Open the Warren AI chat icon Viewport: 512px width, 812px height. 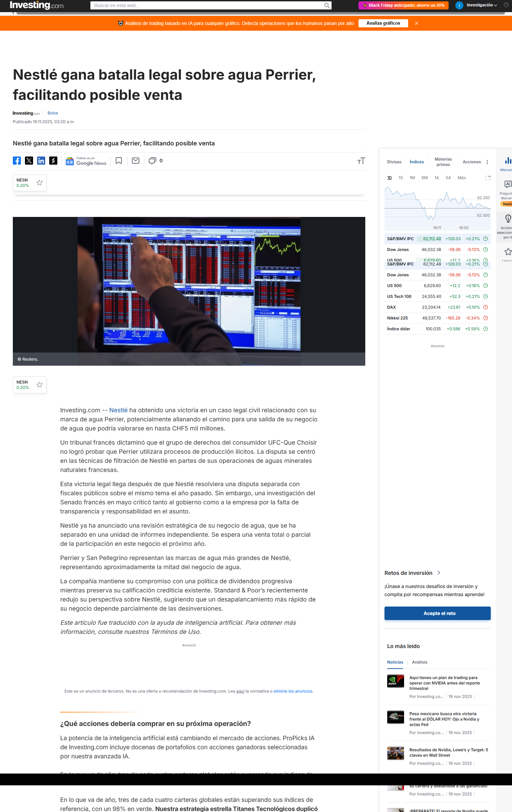coord(508,184)
